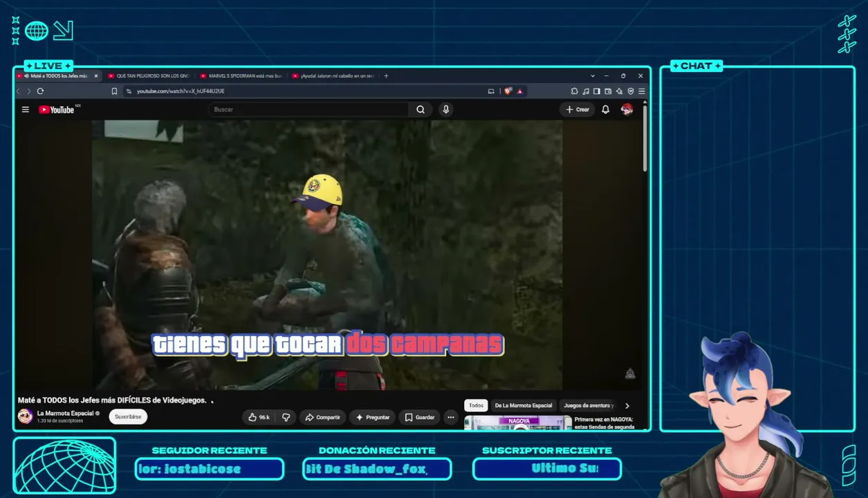Save video with the Guardar button
Screen dimensions: 868x498
(419, 417)
